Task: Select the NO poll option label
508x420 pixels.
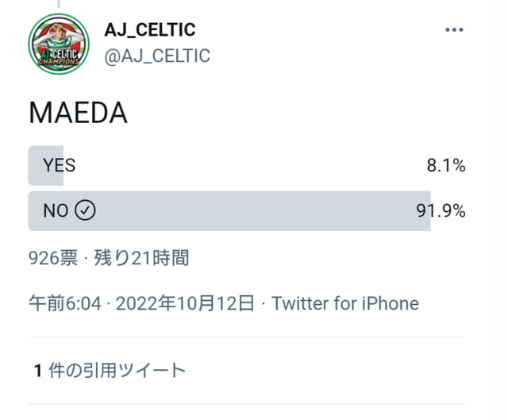Action: (x=56, y=210)
